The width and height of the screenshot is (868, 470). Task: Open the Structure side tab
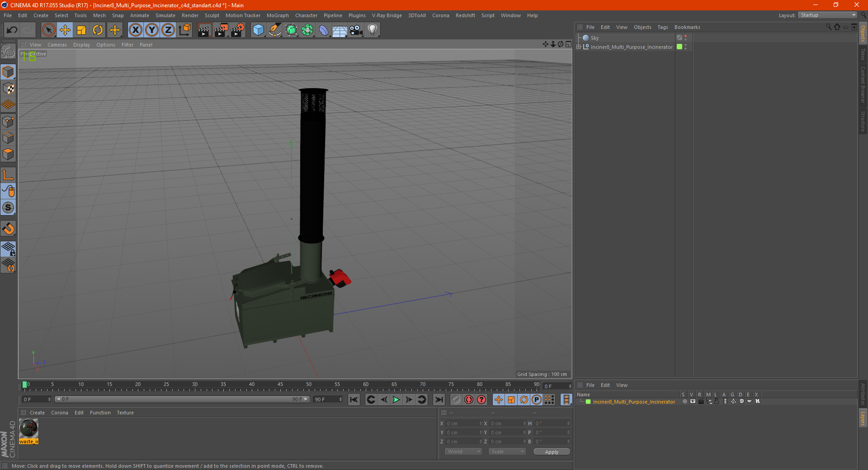coord(863,121)
